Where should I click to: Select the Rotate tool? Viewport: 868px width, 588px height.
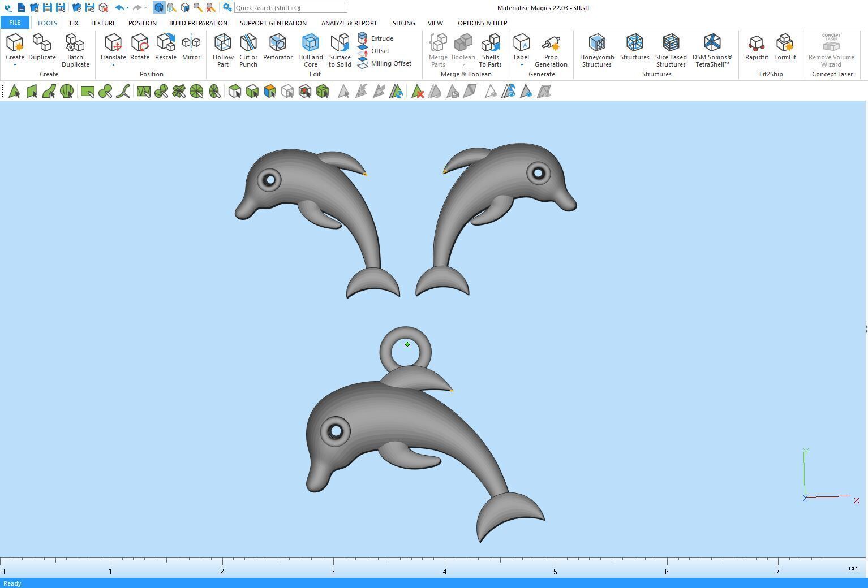point(140,47)
